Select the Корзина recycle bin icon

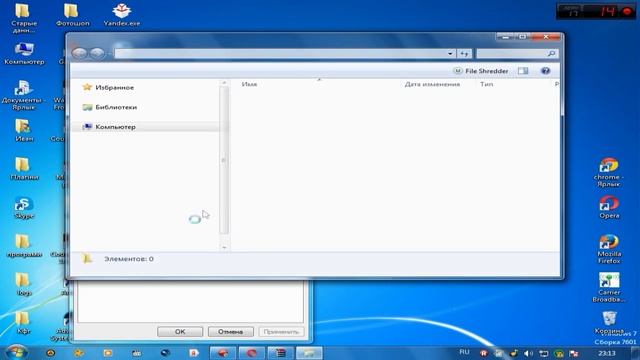point(609,322)
